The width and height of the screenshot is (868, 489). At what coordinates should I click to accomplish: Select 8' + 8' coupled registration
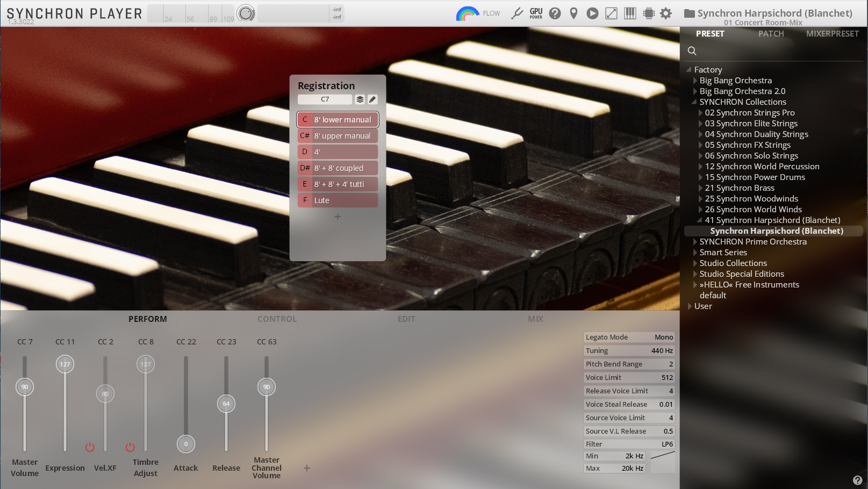tap(338, 168)
